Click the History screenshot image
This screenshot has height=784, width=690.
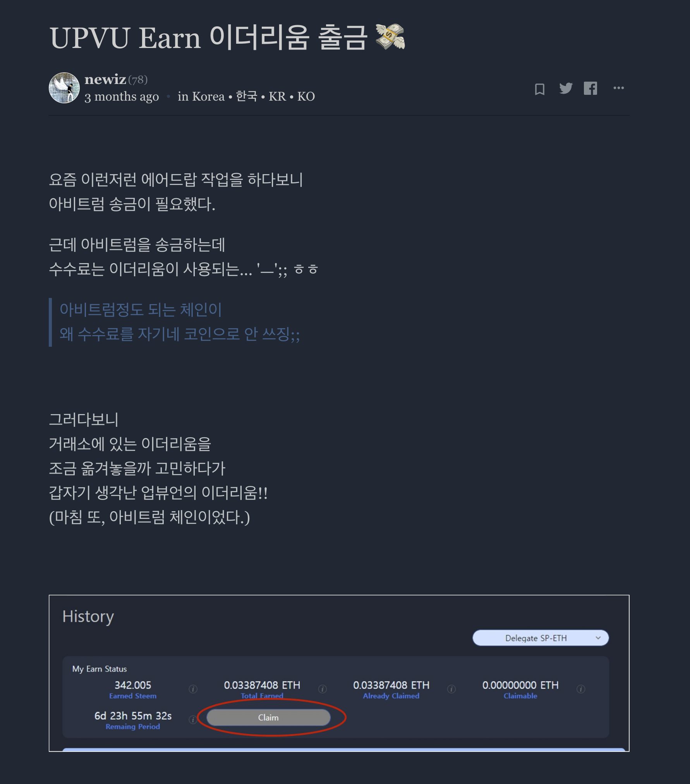(x=339, y=673)
